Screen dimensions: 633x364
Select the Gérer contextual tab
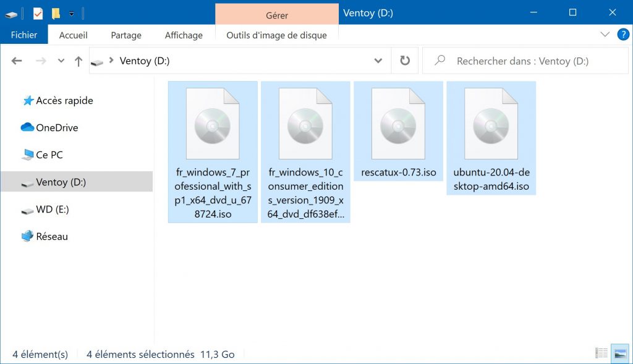(x=276, y=15)
